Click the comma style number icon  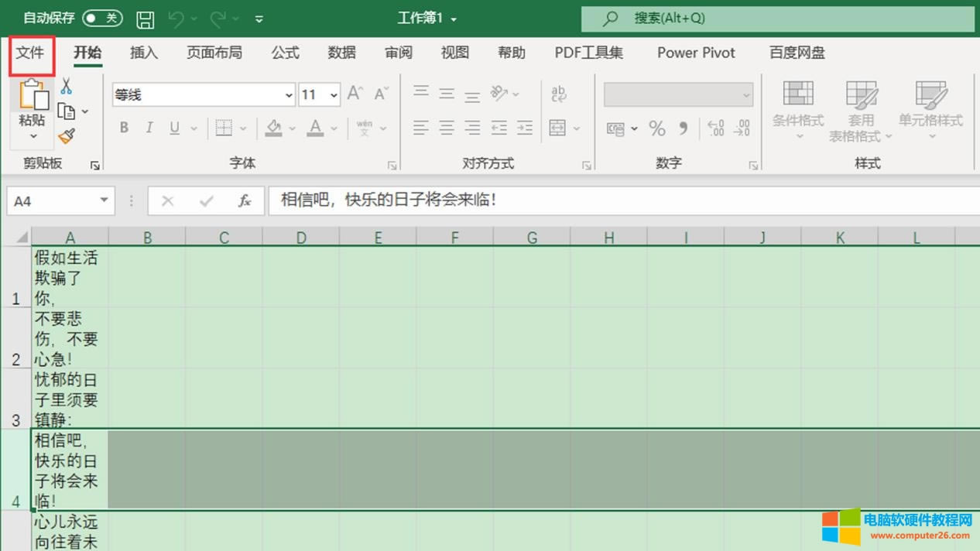click(x=682, y=128)
